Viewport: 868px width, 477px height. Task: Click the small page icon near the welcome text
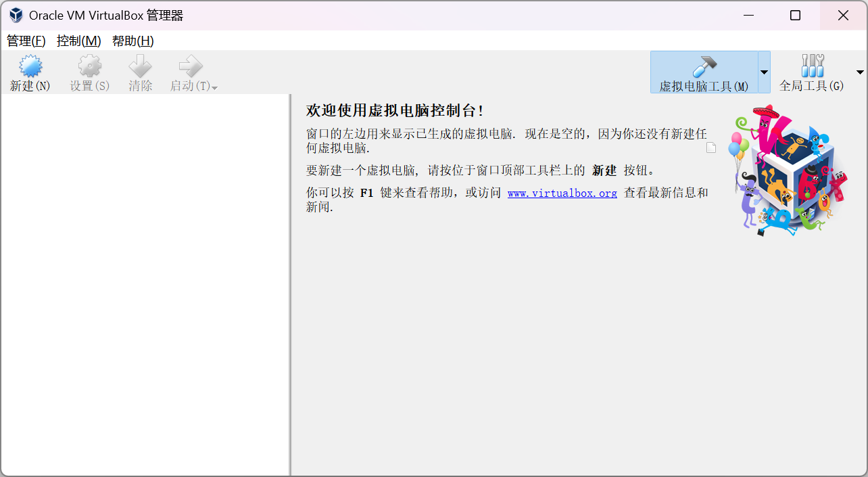tap(711, 147)
